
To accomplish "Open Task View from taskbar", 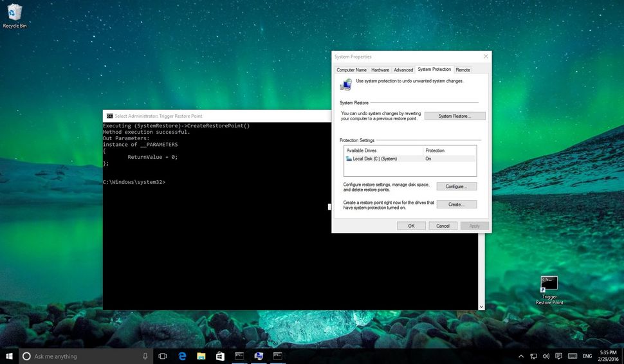I will pyautogui.click(x=162, y=356).
